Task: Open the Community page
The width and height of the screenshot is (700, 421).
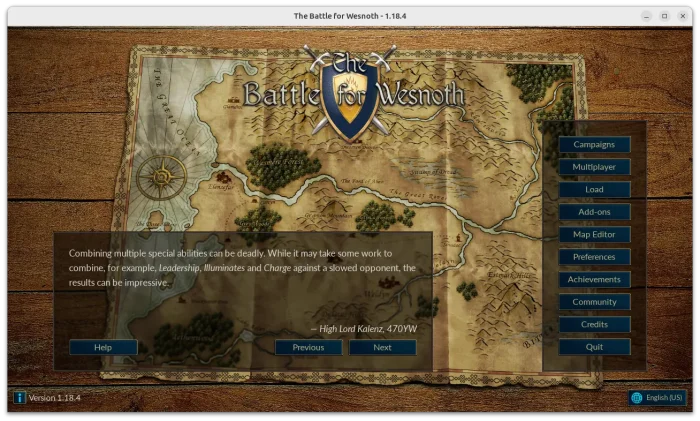Action: pyautogui.click(x=594, y=302)
